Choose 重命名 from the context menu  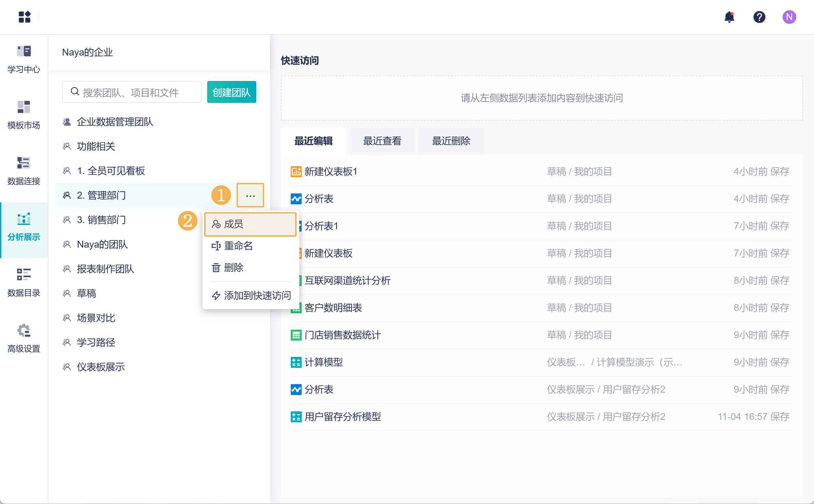coord(239,246)
